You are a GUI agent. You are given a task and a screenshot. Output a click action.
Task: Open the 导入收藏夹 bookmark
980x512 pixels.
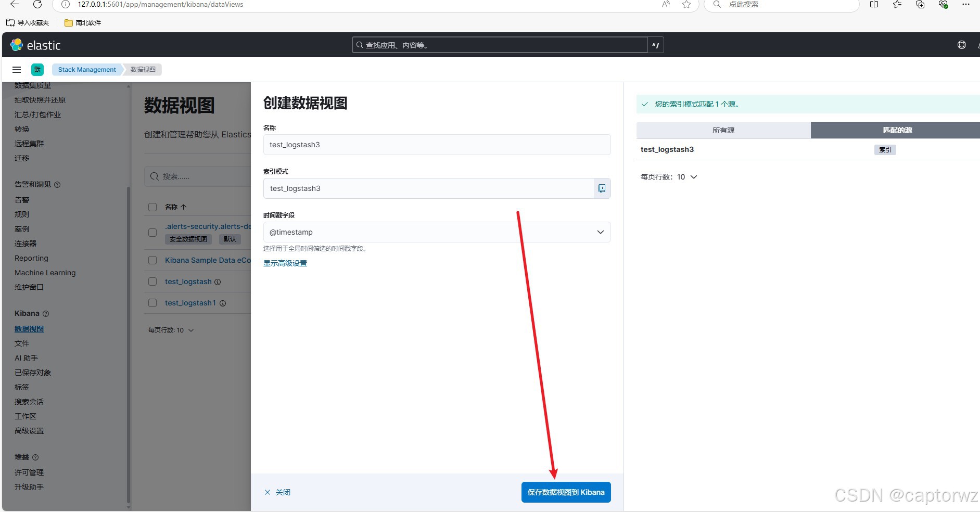[x=28, y=23]
